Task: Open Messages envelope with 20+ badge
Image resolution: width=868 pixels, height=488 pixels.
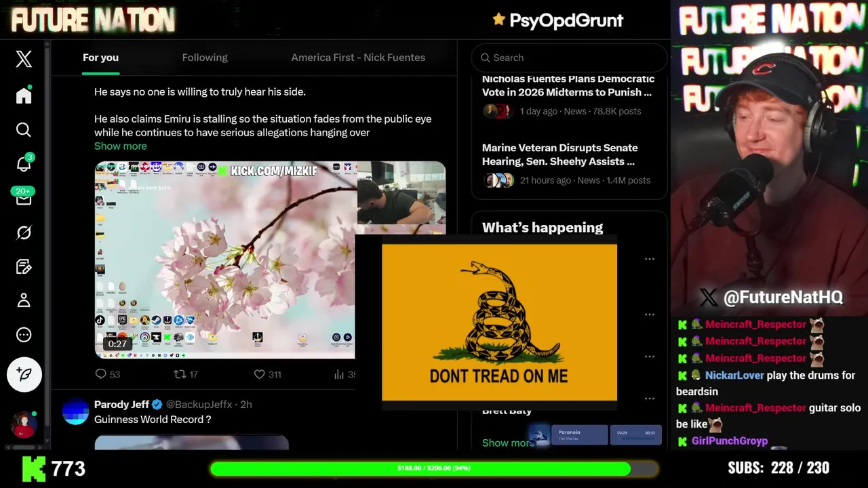Action: pos(22,197)
